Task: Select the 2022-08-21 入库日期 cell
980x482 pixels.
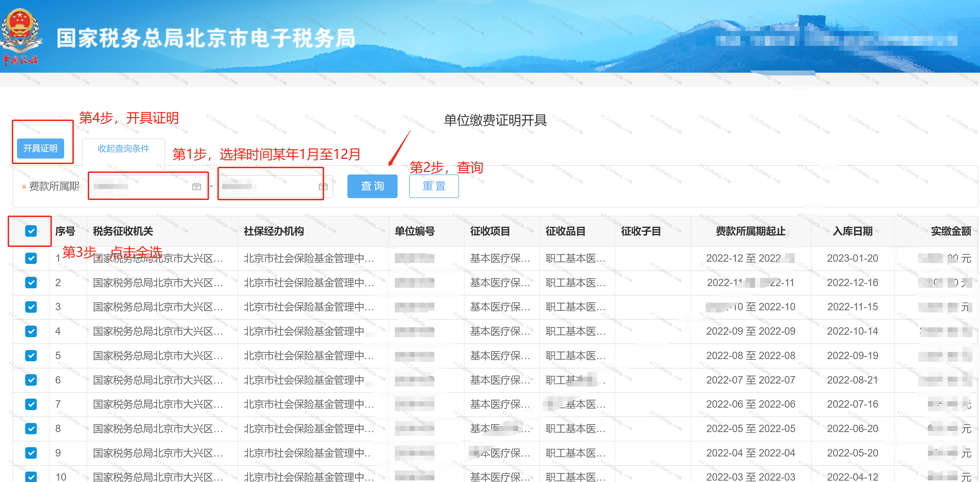Action: pos(852,380)
